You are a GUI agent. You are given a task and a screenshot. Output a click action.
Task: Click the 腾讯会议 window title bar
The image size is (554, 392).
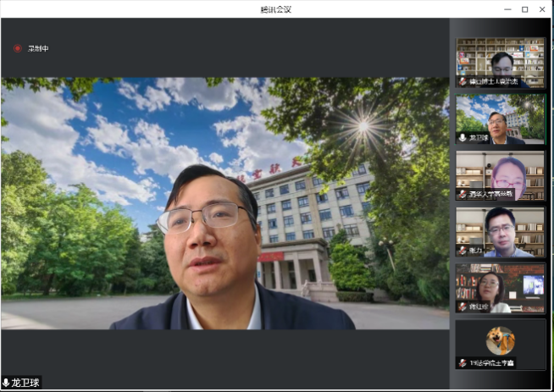pos(277,8)
